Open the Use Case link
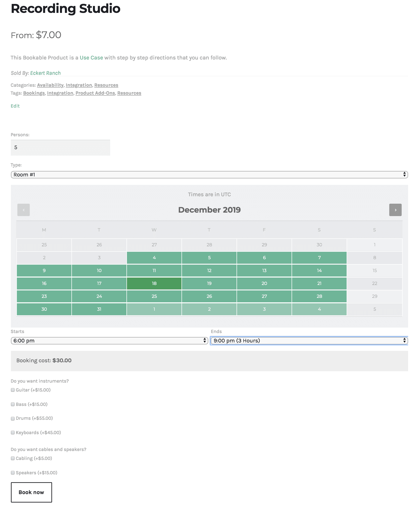Image resolution: width=420 pixels, height=506 pixels. 91,58
